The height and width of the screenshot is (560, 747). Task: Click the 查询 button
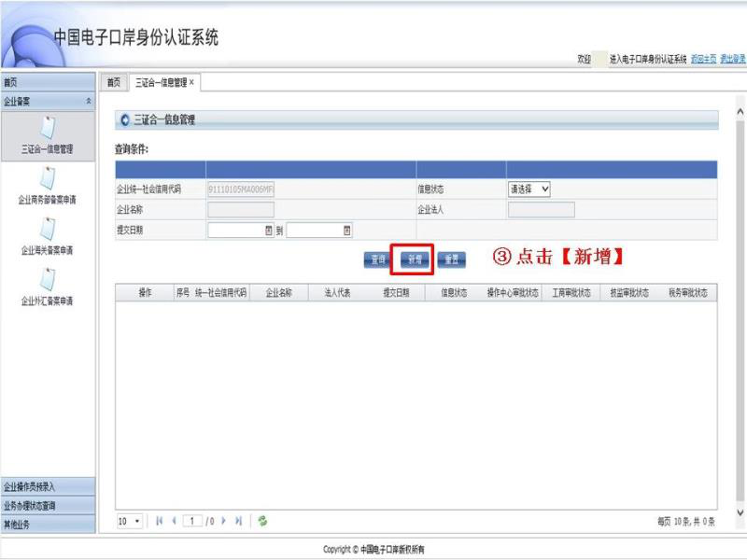[x=377, y=260]
